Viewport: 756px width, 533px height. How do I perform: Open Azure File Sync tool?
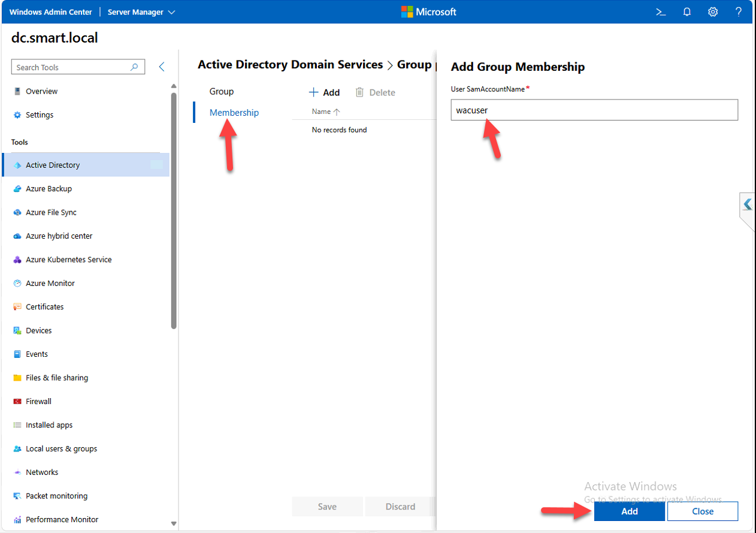tap(86, 212)
